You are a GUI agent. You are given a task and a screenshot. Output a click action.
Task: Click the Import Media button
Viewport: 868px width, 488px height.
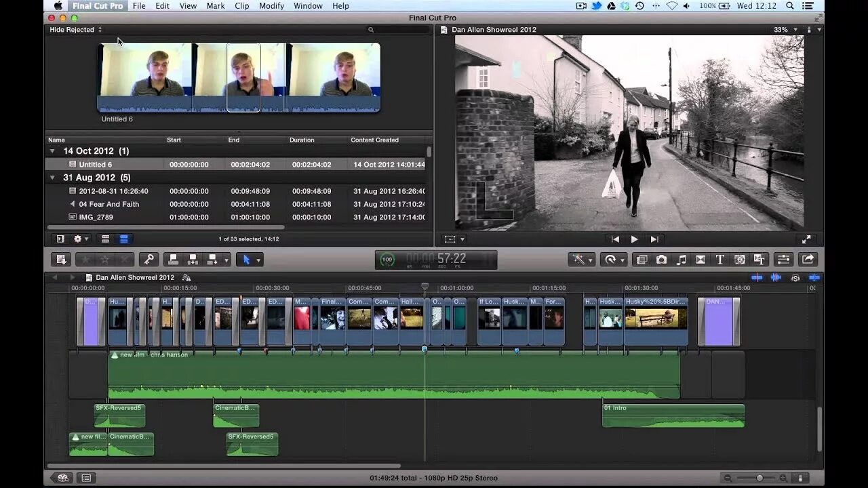61,260
